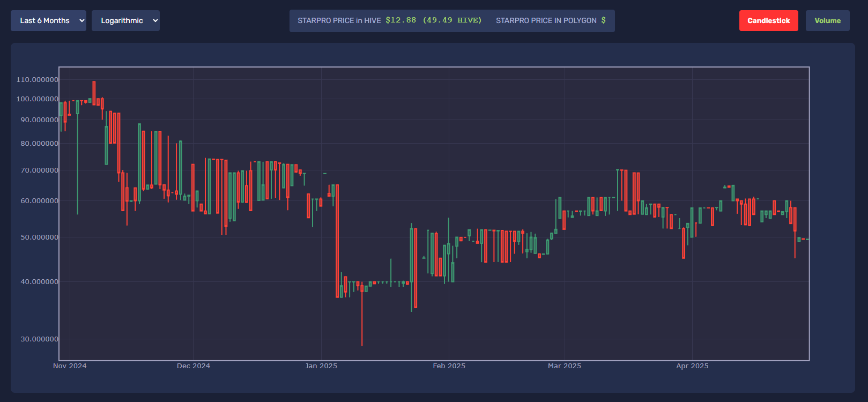Click the Feb 2025 axis label
The width and height of the screenshot is (868, 402).
tap(449, 366)
